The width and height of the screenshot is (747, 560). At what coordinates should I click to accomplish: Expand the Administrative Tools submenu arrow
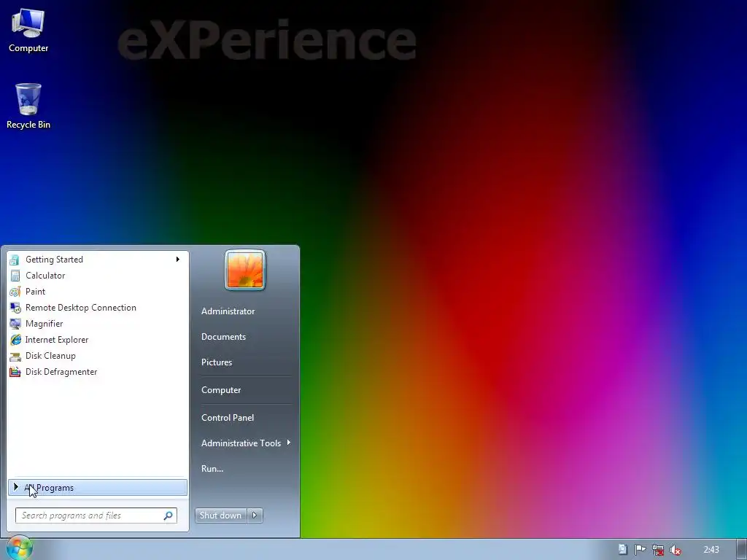coord(289,443)
